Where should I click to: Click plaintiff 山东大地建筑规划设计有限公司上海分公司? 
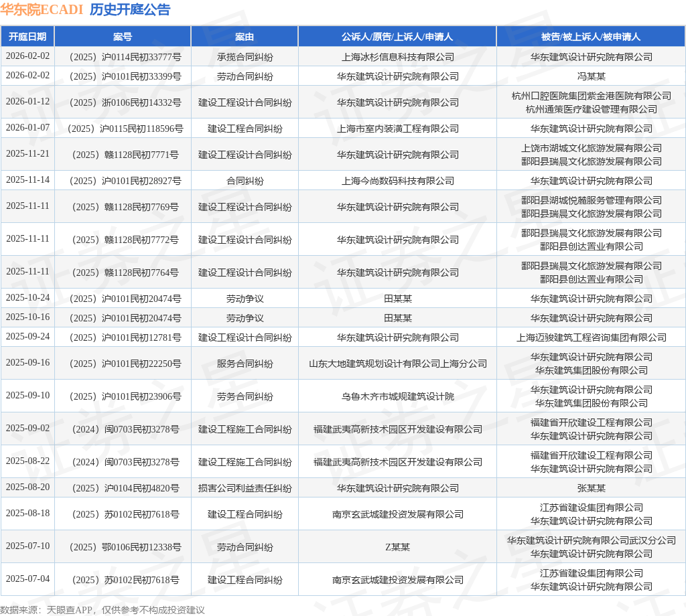pos(398,364)
